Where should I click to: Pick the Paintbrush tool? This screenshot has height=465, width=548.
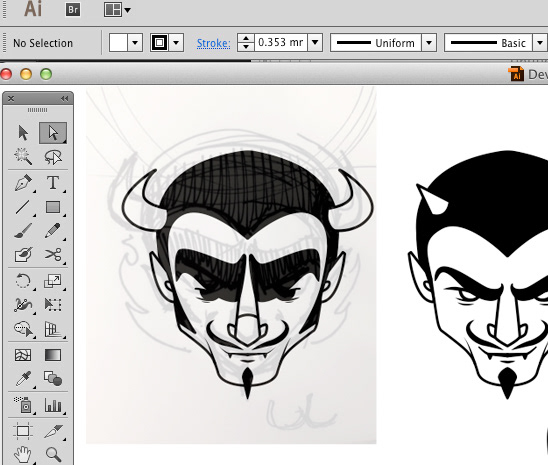[x=23, y=231]
